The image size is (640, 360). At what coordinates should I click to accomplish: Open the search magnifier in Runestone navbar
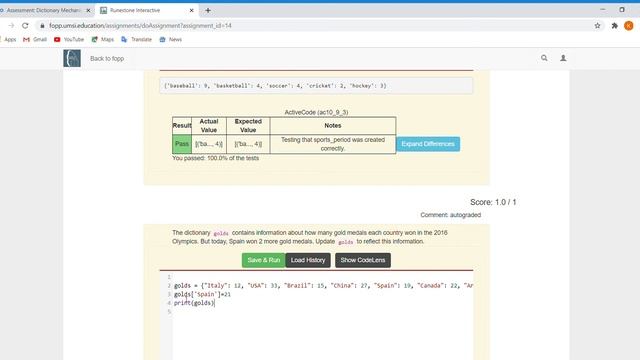click(x=544, y=58)
